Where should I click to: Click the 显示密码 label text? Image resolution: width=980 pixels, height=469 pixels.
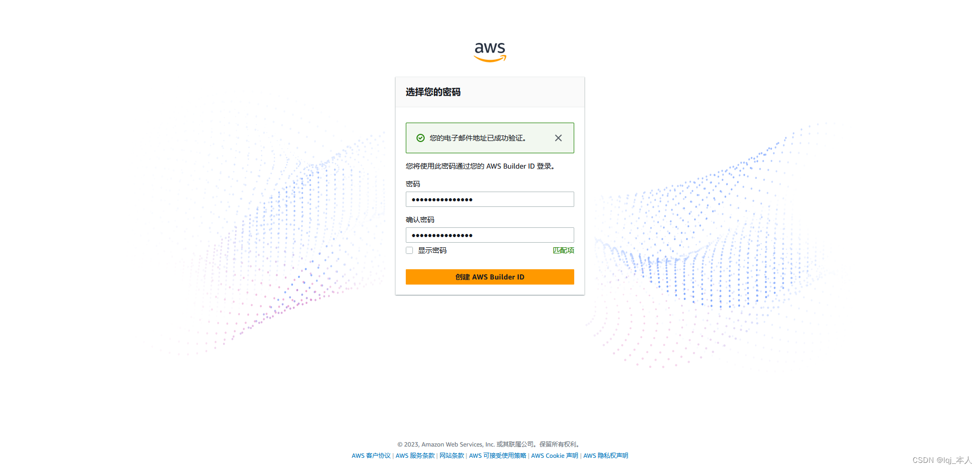click(x=432, y=250)
